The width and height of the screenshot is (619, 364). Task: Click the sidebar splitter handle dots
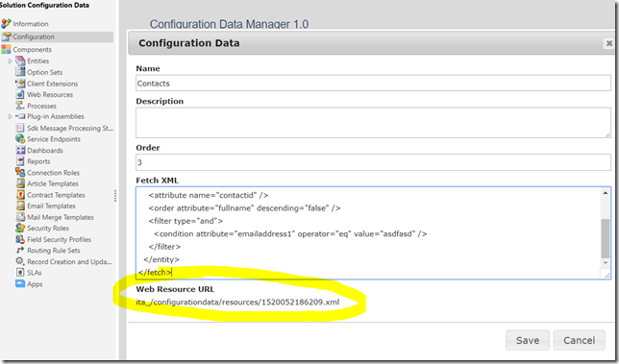pos(115,196)
